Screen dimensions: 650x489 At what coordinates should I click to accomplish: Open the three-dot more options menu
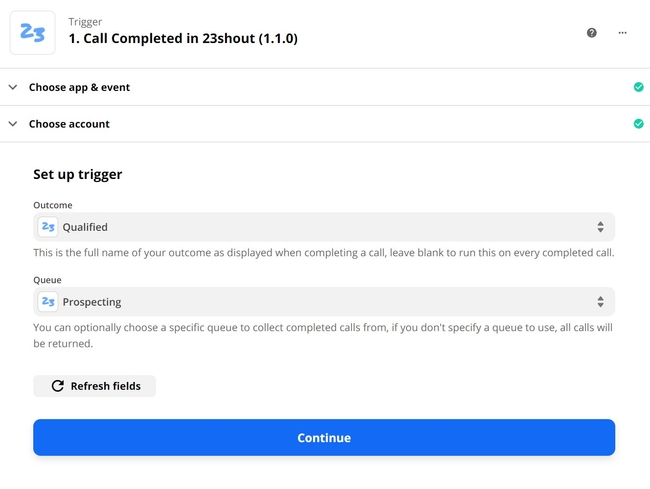(x=622, y=33)
